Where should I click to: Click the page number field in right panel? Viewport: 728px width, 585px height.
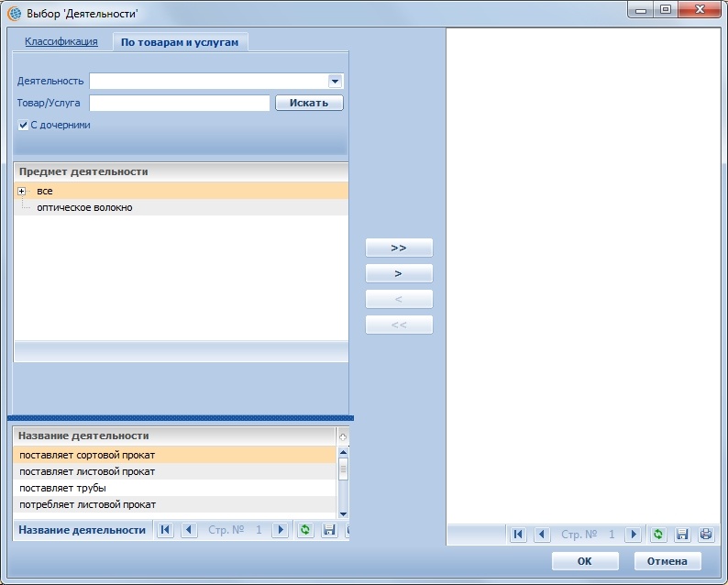click(612, 535)
